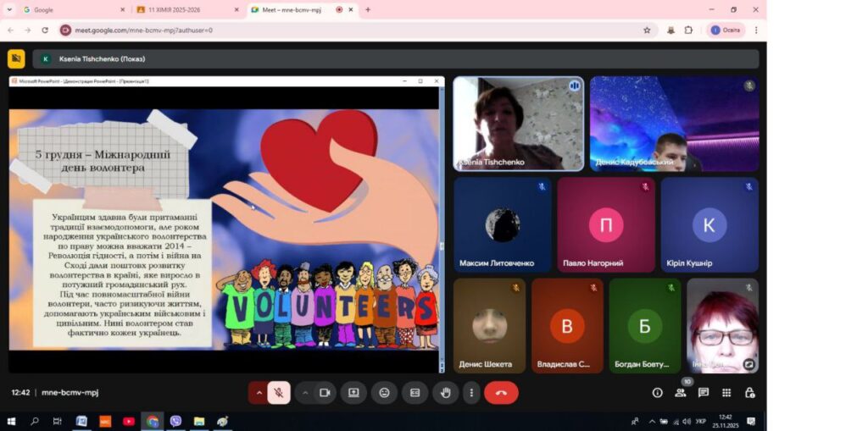Open the host controls lock icon
The image size is (868, 431).
[749, 393]
